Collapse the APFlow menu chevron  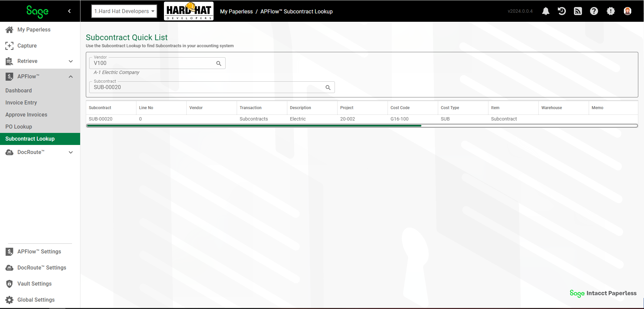coord(71,77)
